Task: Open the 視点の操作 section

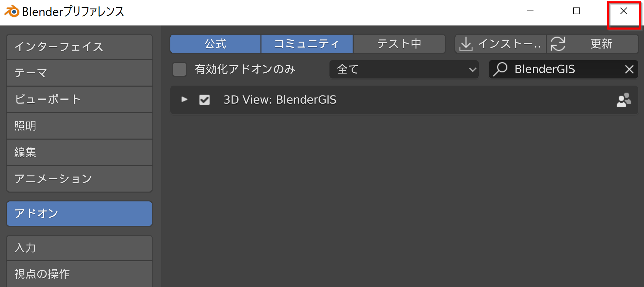Action: pos(79,274)
